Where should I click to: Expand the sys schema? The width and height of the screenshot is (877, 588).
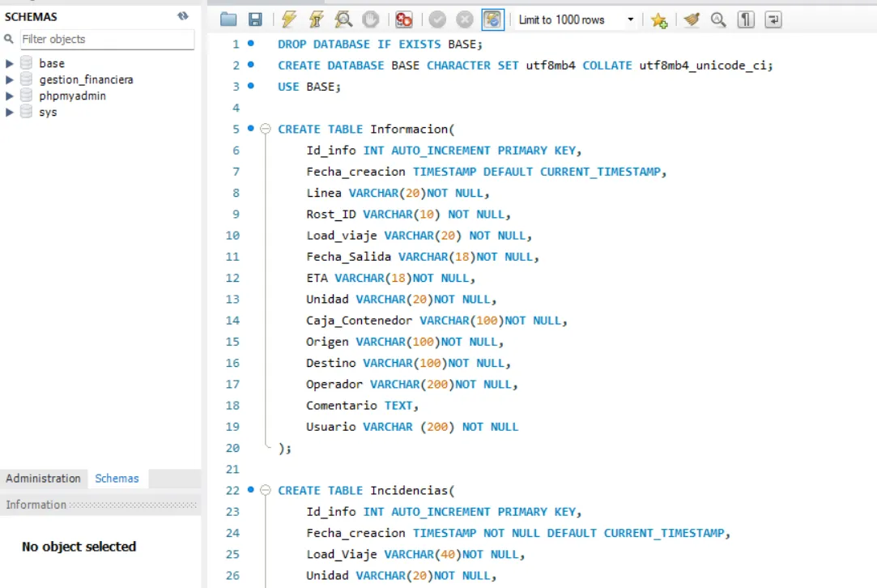[x=9, y=112]
